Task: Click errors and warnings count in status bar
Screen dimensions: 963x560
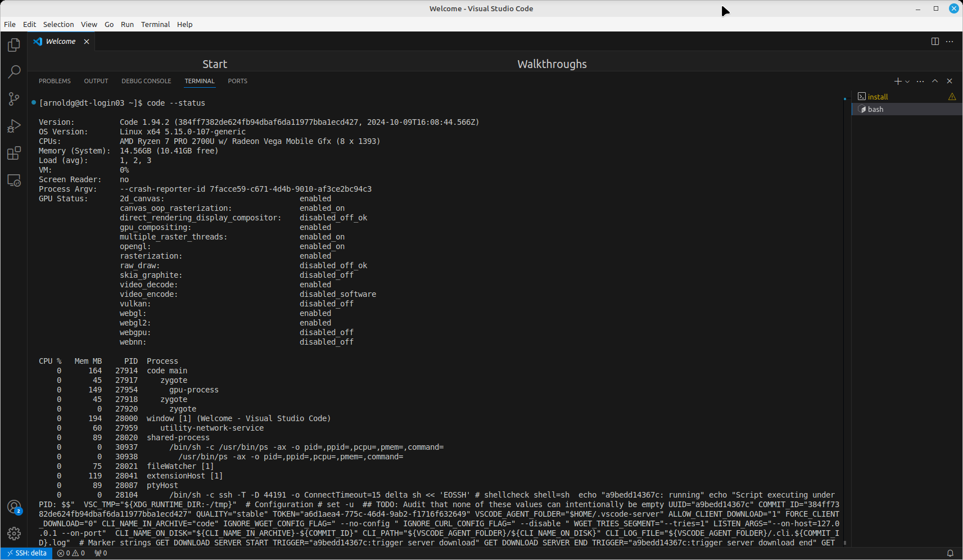Action: [x=71, y=553]
